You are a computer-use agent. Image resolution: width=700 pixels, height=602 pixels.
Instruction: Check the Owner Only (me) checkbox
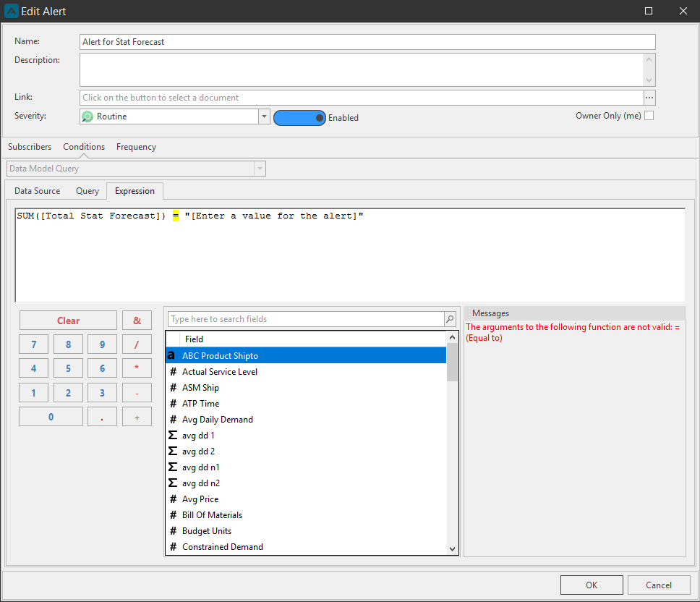pos(649,116)
